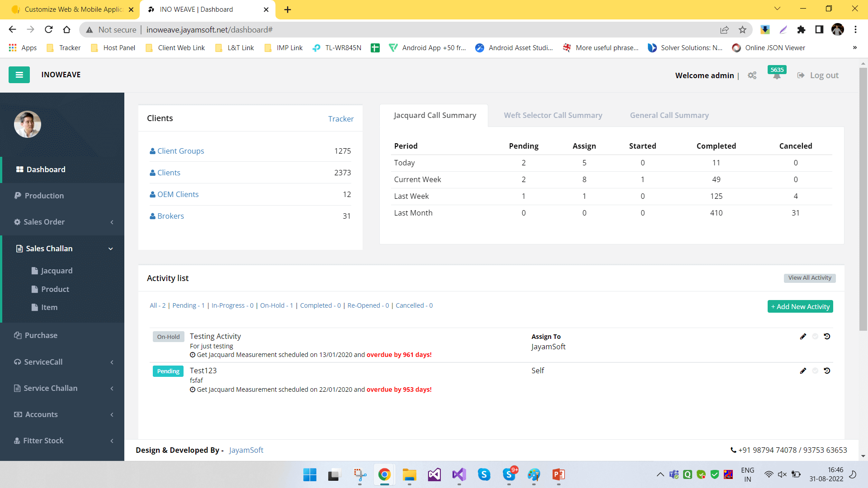Filter activities by In-Progress - 0
This screenshot has height=488, width=868.
click(232, 305)
